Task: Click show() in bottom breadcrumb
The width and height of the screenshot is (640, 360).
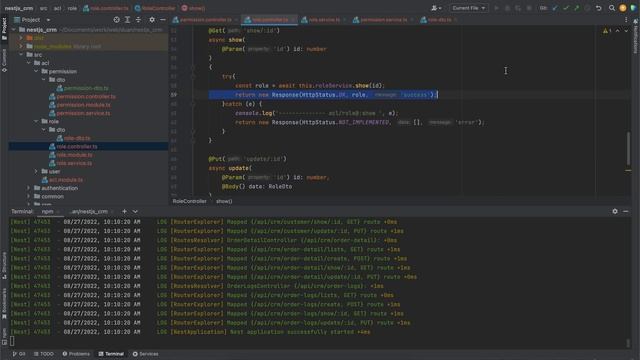Action: coord(224,201)
